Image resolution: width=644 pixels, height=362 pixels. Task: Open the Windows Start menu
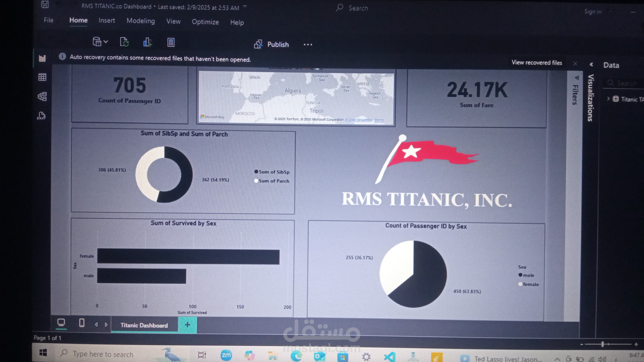click(x=43, y=353)
